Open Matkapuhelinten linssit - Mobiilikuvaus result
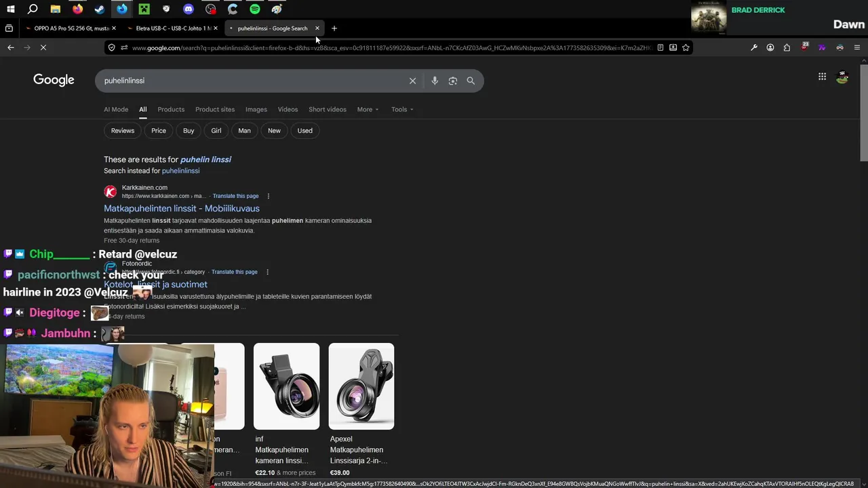Viewport: 868px width, 488px height. pos(182,208)
